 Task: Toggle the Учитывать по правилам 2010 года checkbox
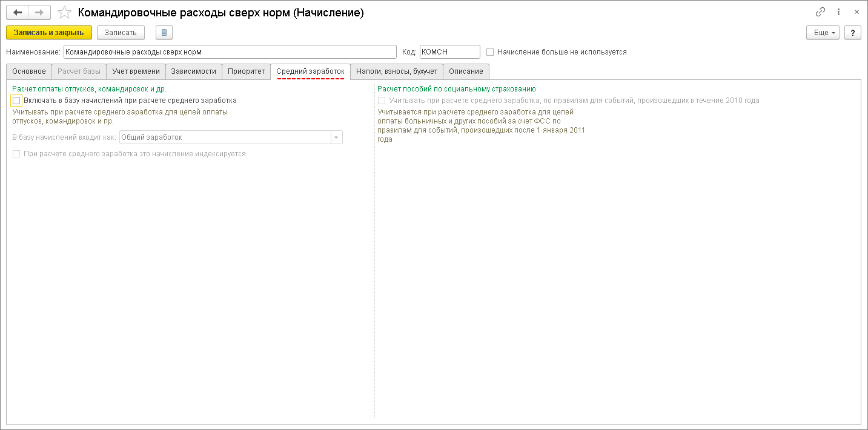click(382, 101)
